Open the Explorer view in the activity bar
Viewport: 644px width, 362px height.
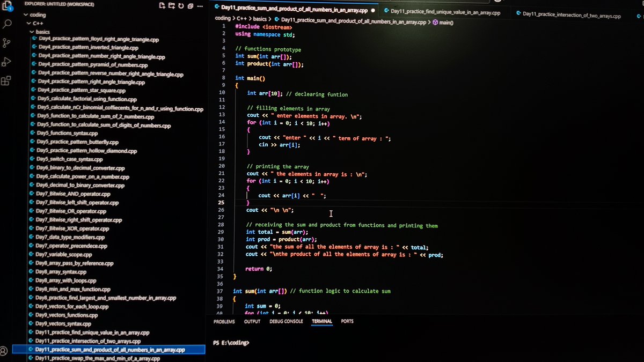(x=7, y=7)
